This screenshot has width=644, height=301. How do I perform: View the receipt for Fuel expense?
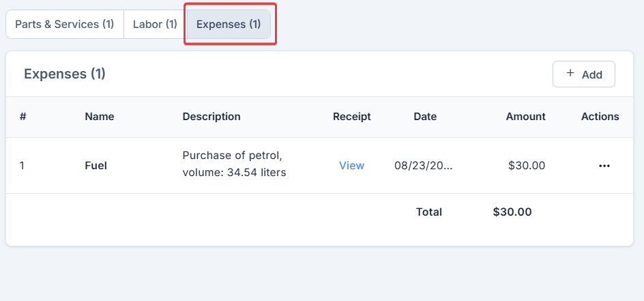click(351, 165)
